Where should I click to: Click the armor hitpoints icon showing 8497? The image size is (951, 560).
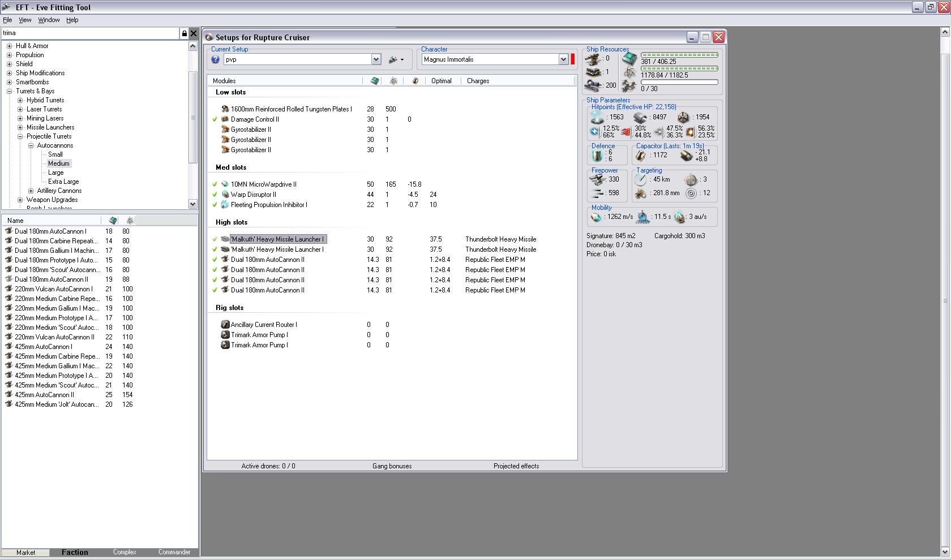point(640,117)
